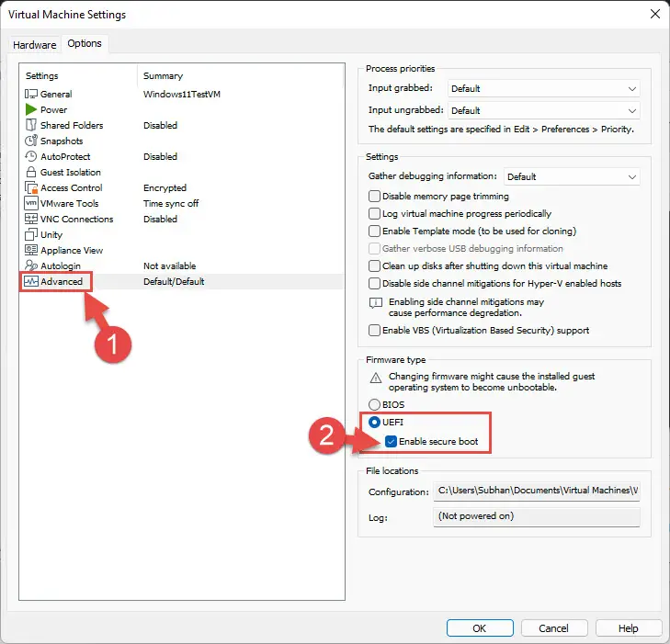The width and height of the screenshot is (670, 644).
Task: Select the Snapshots row label
Action: coord(62,141)
